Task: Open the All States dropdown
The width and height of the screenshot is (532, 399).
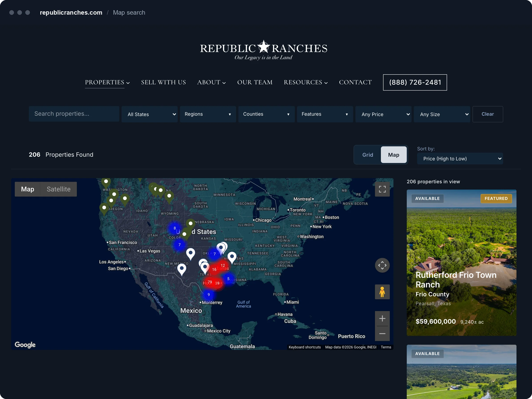Action: pyautogui.click(x=149, y=114)
